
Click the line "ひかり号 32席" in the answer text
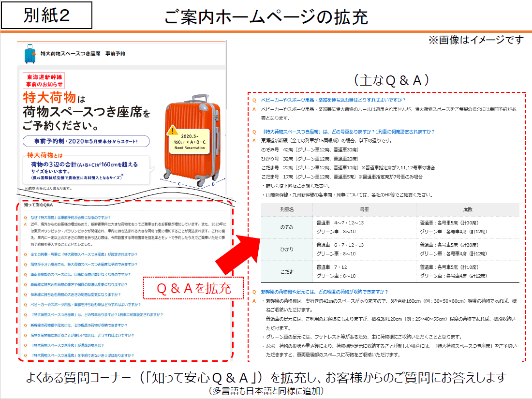pyautogui.click(x=310, y=159)
